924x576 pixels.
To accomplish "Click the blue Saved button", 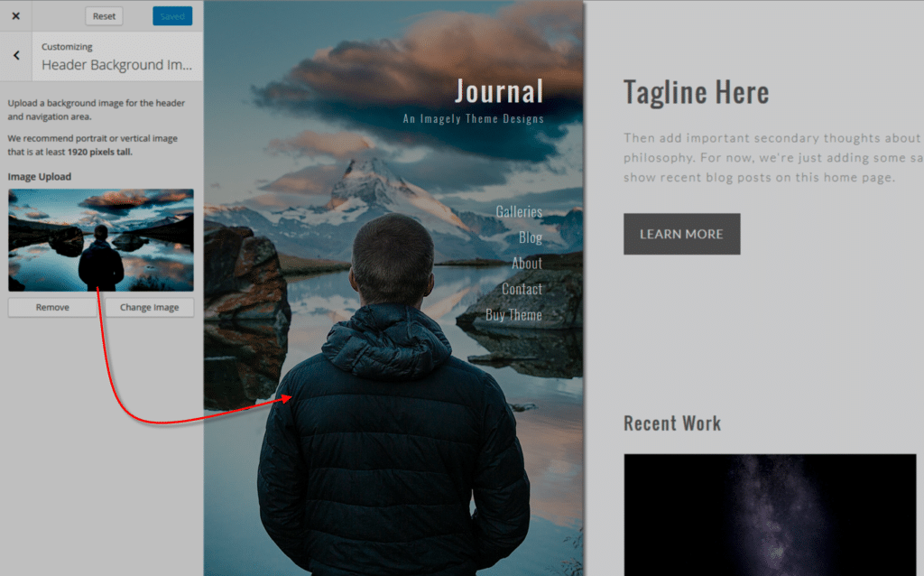I will [x=172, y=16].
